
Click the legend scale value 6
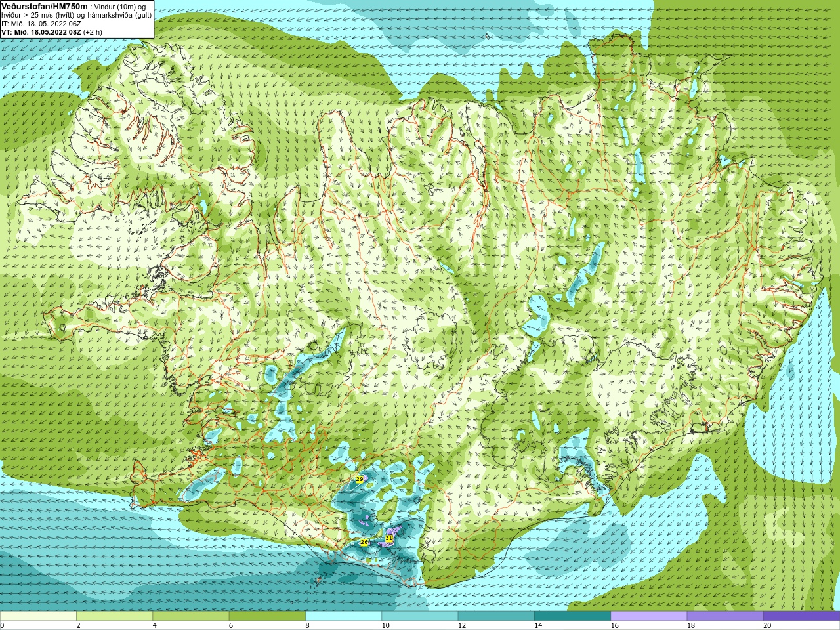[x=231, y=625]
